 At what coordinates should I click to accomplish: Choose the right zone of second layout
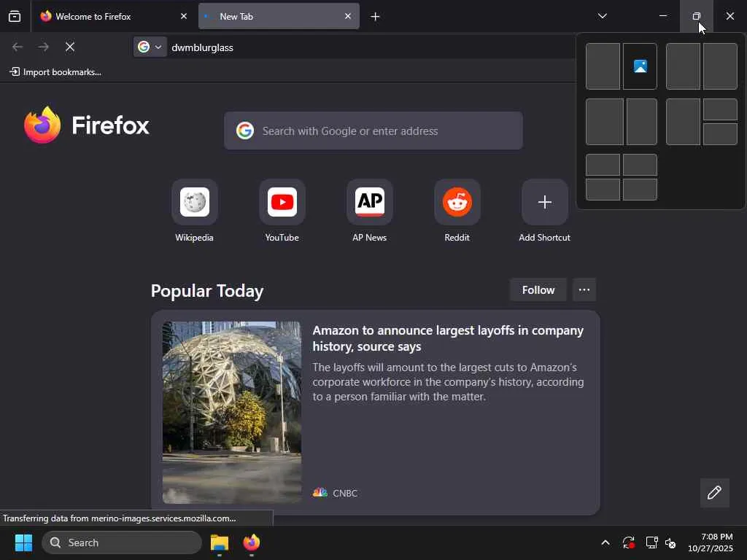[720, 66]
